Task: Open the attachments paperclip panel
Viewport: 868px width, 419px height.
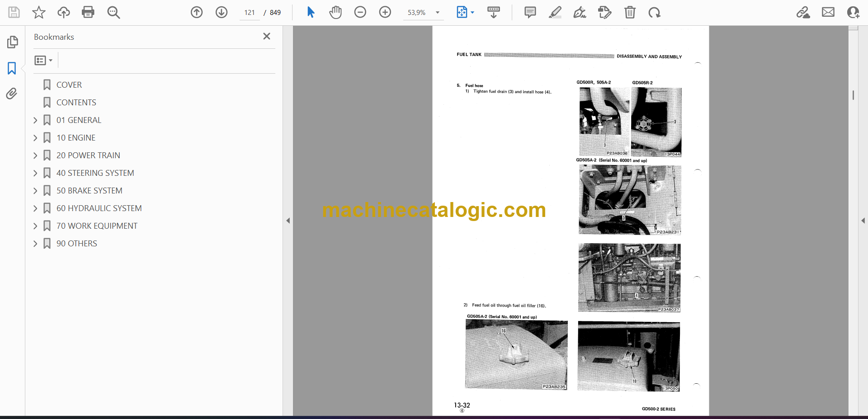Action: [12, 94]
